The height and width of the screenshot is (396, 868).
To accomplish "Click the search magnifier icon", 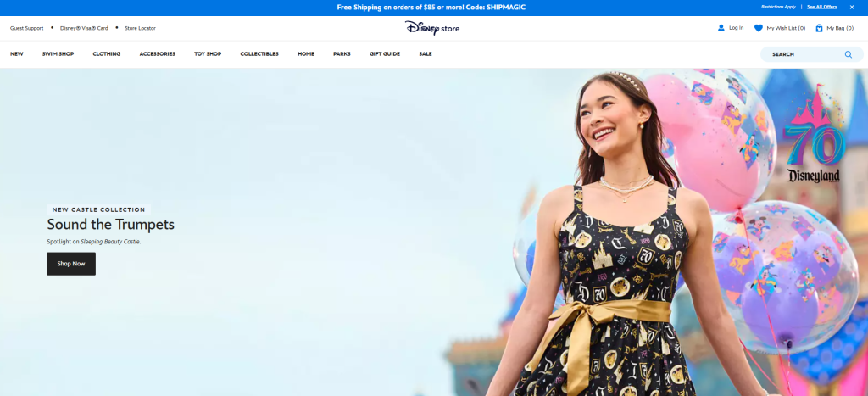I will click(x=848, y=54).
